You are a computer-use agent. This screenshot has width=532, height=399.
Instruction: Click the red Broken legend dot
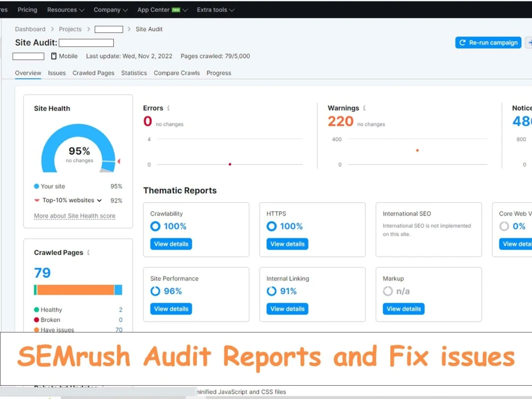pos(37,320)
